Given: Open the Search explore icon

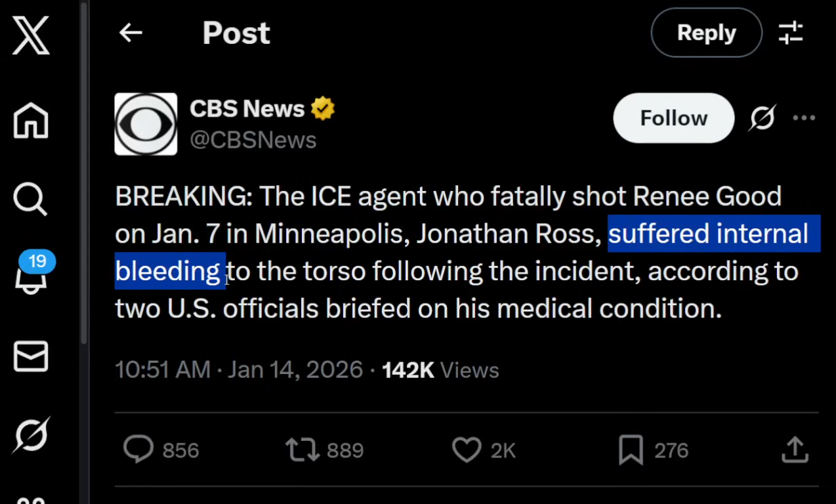Looking at the screenshot, I should click(x=31, y=198).
